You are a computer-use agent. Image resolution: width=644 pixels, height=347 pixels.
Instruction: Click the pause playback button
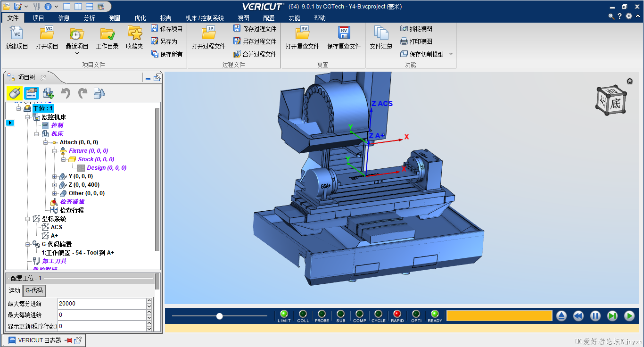(595, 316)
